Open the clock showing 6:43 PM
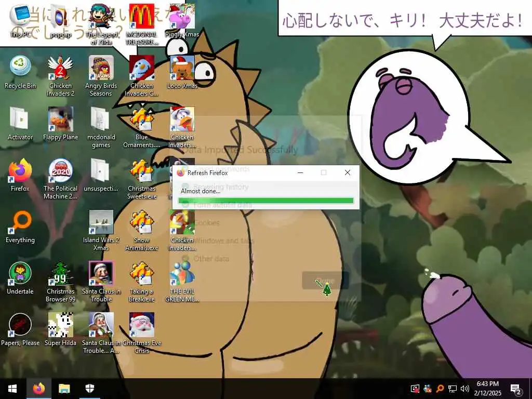Viewport: 532px width, 399px height. tap(487, 389)
